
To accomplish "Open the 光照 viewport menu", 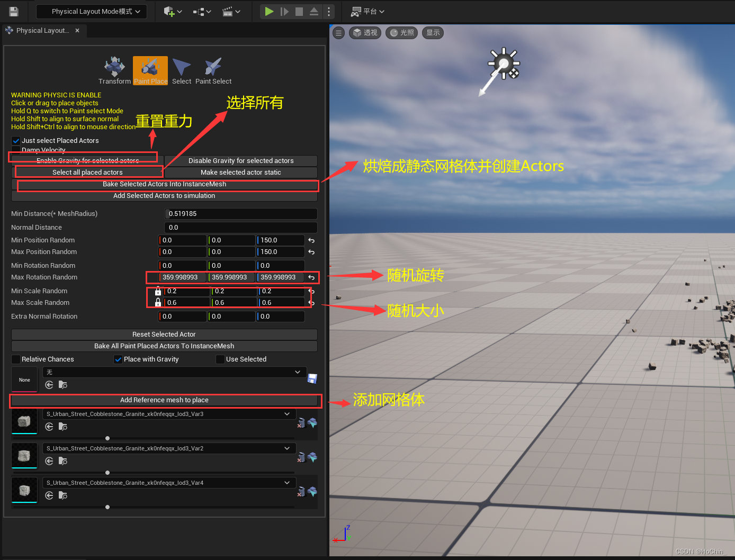I will 401,32.
